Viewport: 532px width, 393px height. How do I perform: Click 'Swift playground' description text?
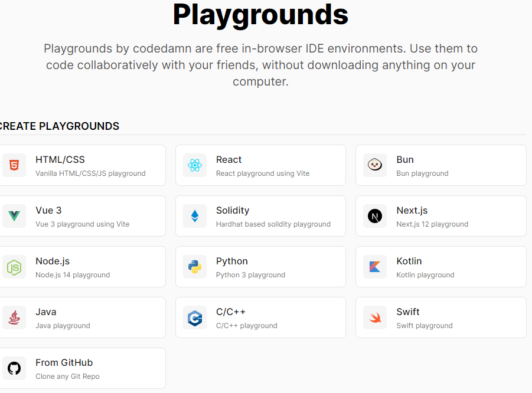pyautogui.click(x=425, y=326)
